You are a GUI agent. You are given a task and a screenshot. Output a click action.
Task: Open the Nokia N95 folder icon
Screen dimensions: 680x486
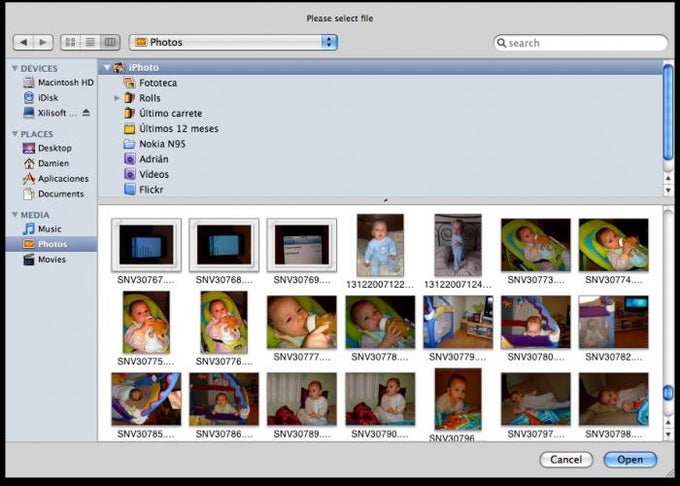pyautogui.click(x=129, y=144)
